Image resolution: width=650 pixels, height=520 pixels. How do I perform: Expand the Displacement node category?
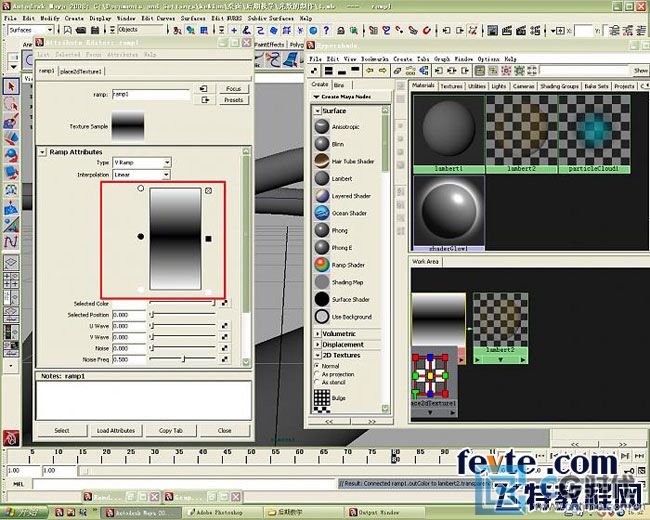(317, 345)
